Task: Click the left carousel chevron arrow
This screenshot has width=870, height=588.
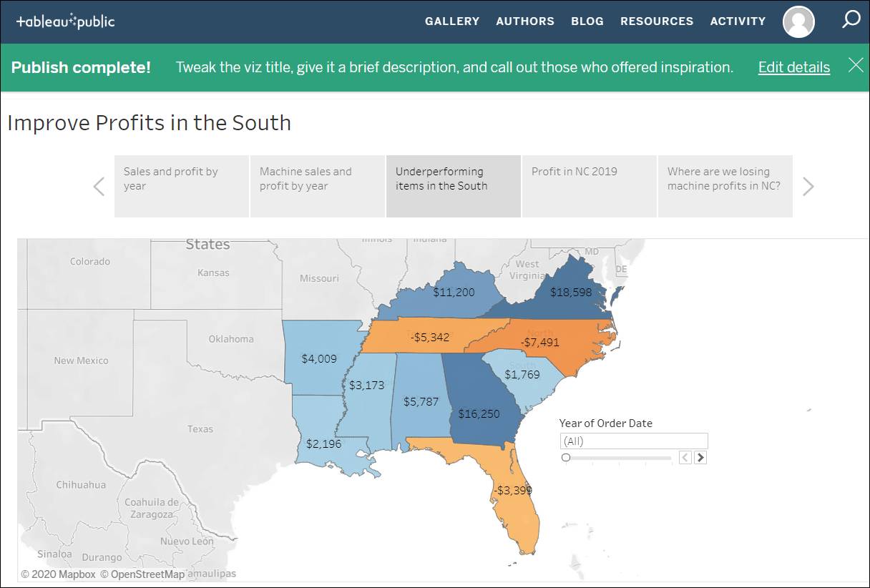Action: coord(99,186)
